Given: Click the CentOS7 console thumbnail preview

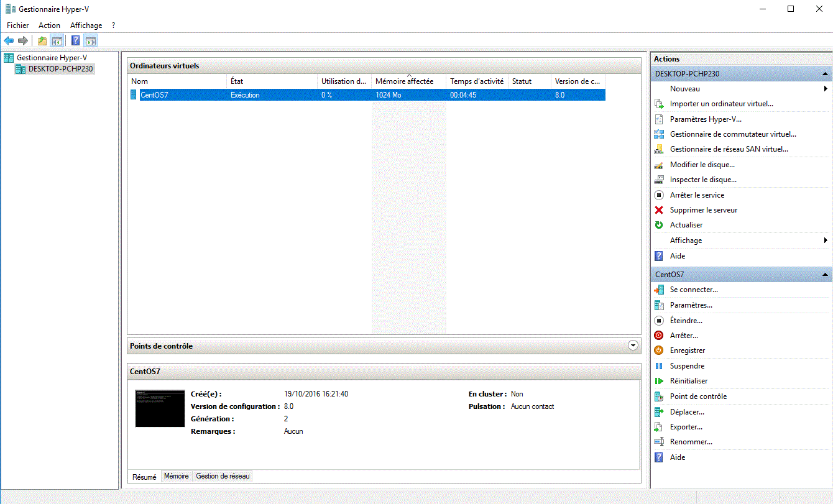Looking at the screenshot, I should 160,408.
